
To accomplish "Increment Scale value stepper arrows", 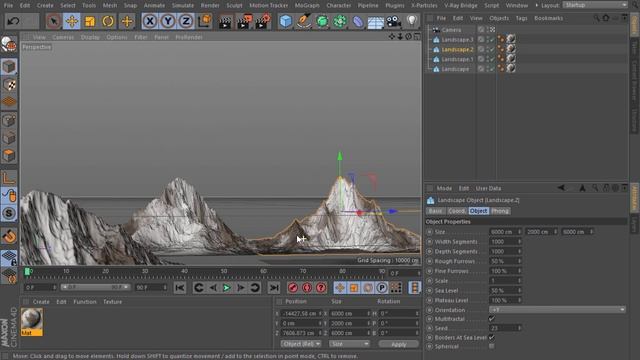I will (519, 281).
